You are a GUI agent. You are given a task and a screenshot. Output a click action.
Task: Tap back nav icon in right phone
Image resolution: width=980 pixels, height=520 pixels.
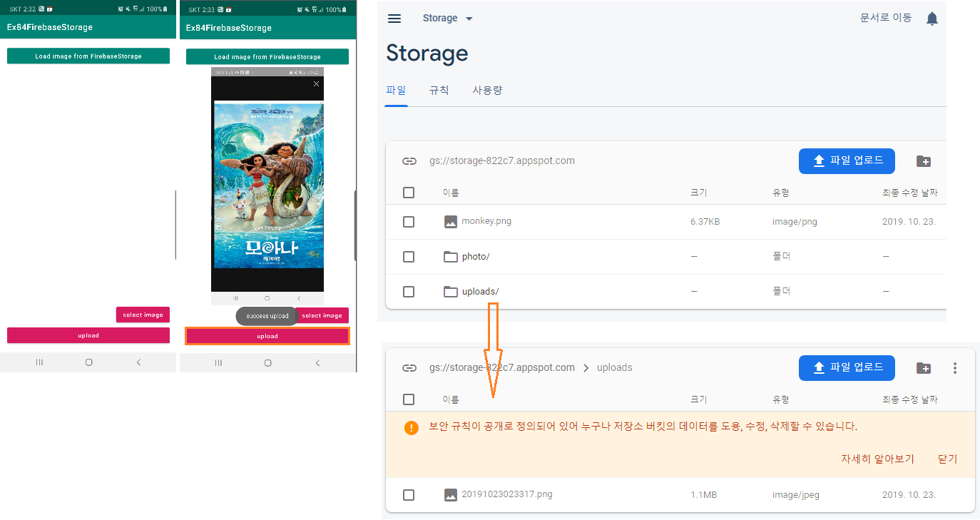[x=317, y=363]
